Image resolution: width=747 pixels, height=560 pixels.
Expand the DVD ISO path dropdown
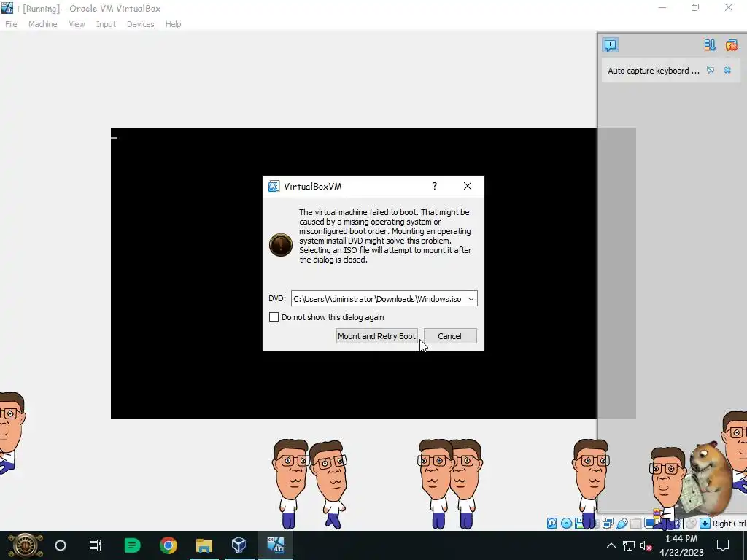point(471,299)
